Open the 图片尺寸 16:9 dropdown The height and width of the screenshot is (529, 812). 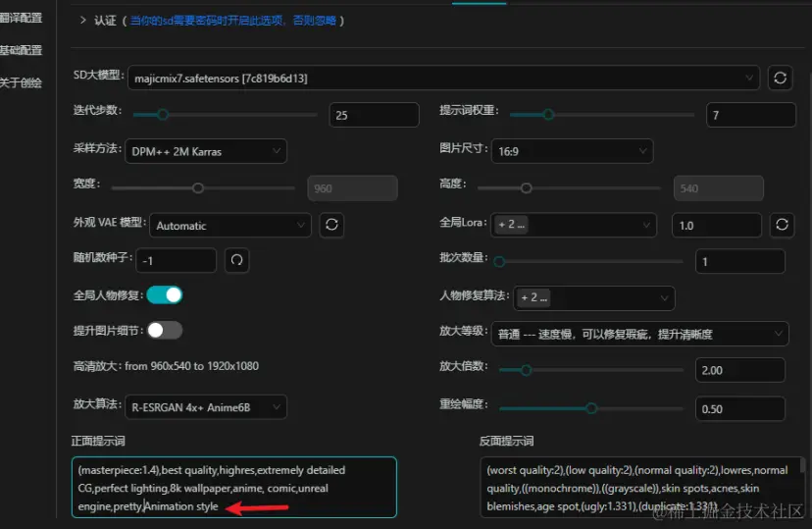(x=573, y=151)
